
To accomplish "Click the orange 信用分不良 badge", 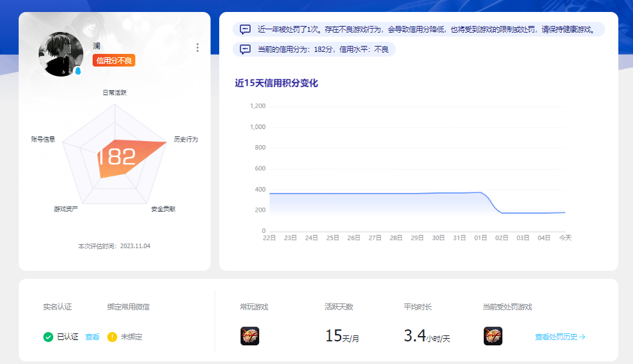I will coord(114,61).
